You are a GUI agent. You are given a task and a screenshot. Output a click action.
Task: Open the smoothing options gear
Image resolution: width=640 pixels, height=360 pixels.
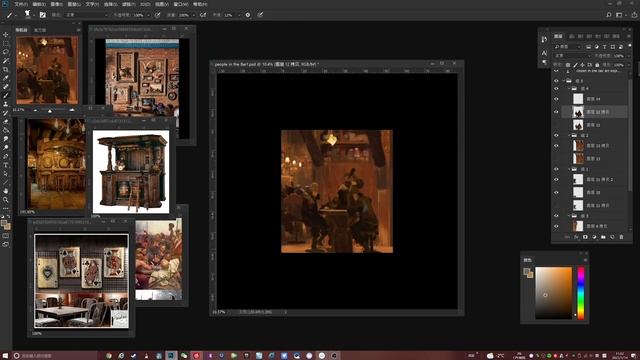tap(248, 15)
